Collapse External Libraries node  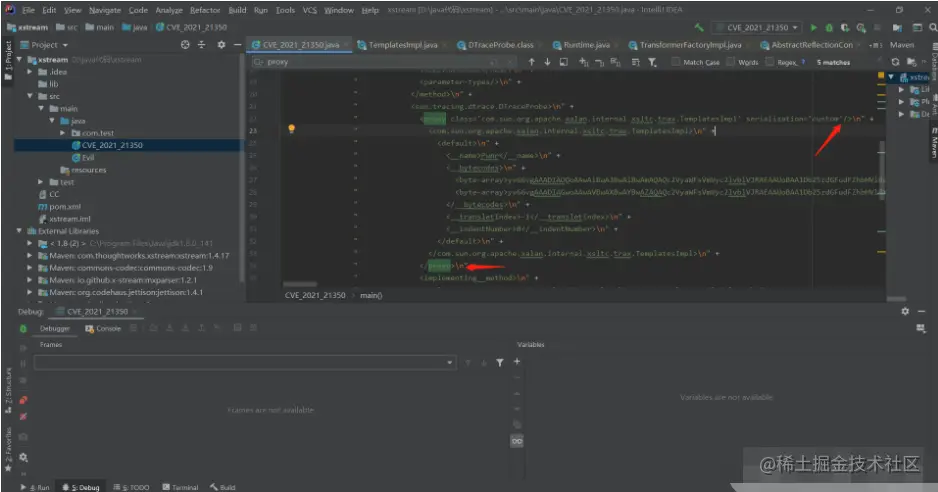coord(19,231)
